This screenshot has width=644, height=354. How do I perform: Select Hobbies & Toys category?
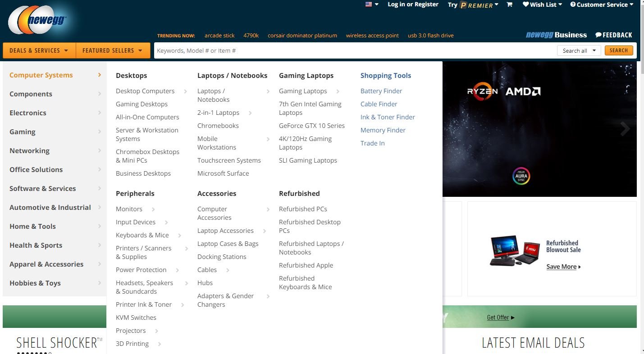click(x=55, y=283)
